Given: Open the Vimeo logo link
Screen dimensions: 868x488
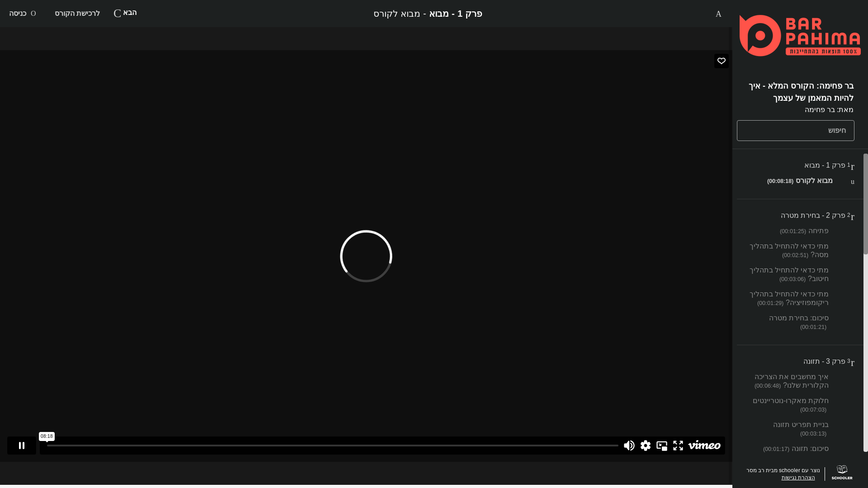Looking at the screenshot, I should [704, 445].
